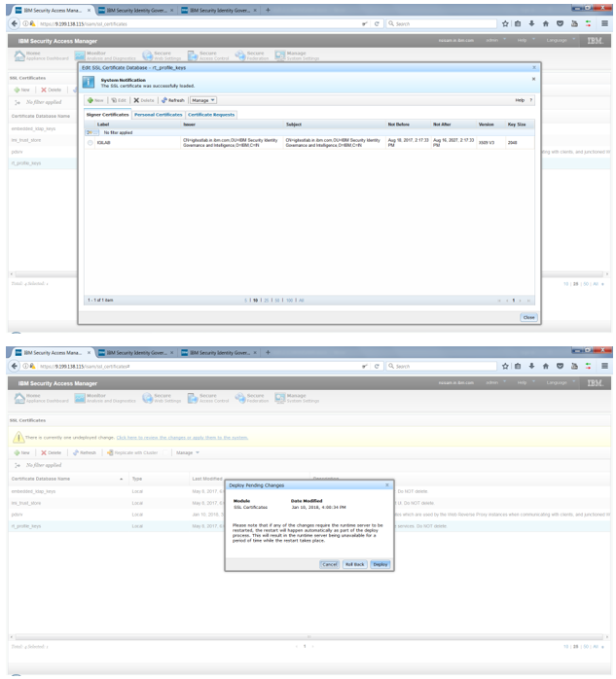Click the blue info icon beside System Notification
The width and height of the screenshot is (616, 679).
coord(89,82)
